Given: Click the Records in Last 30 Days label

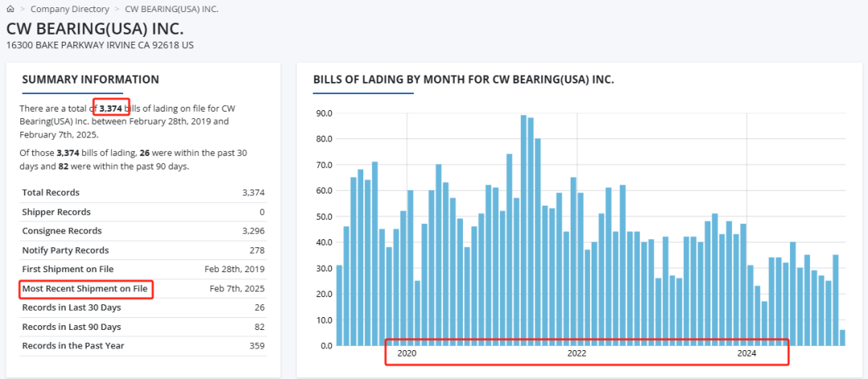Looking at the screenshot, I should click(72, 308).
